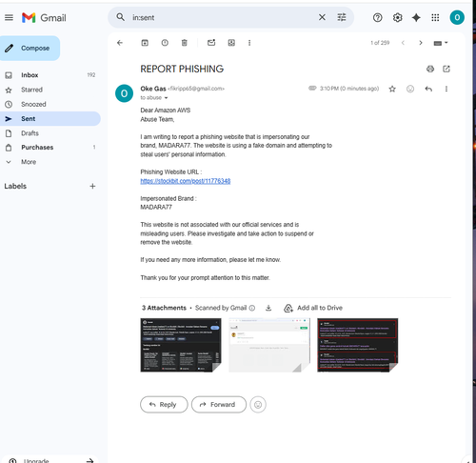Open Settings gear icon
Screen dimensions: 476x463
(x=397, y=17)
